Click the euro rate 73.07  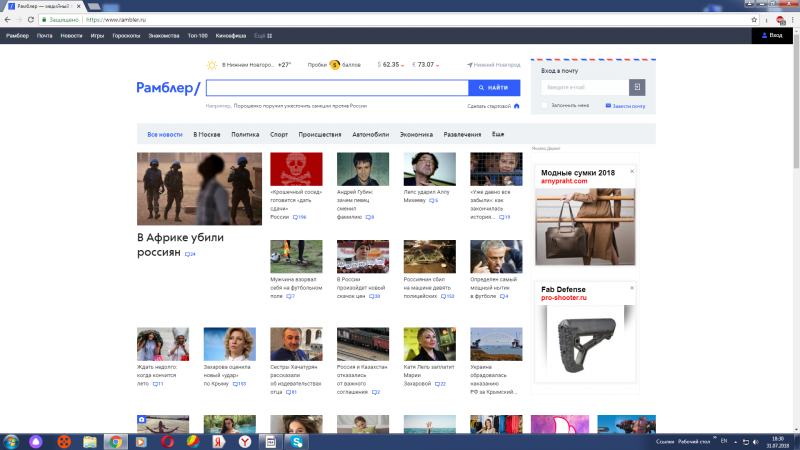[x=426, y=65]
